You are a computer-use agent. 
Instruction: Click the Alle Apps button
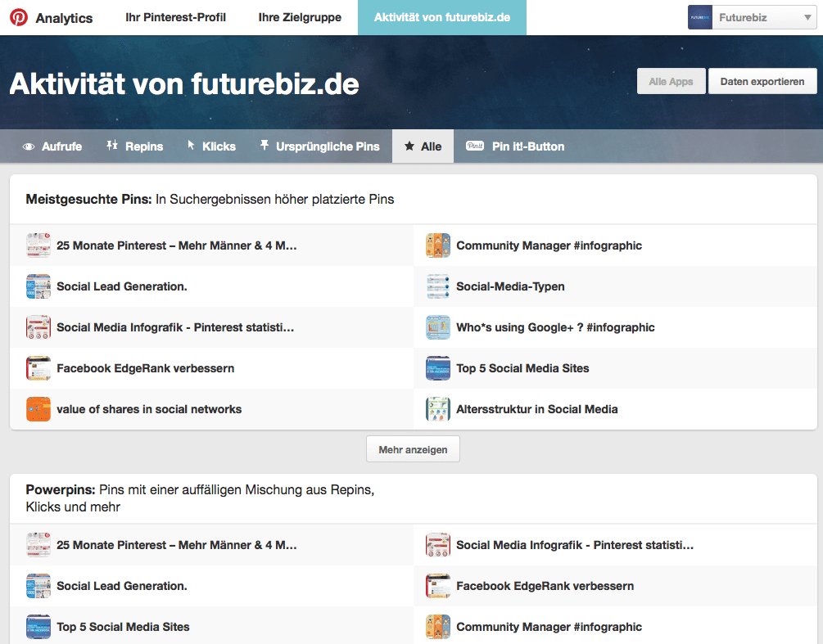click(x=671, y=81)
